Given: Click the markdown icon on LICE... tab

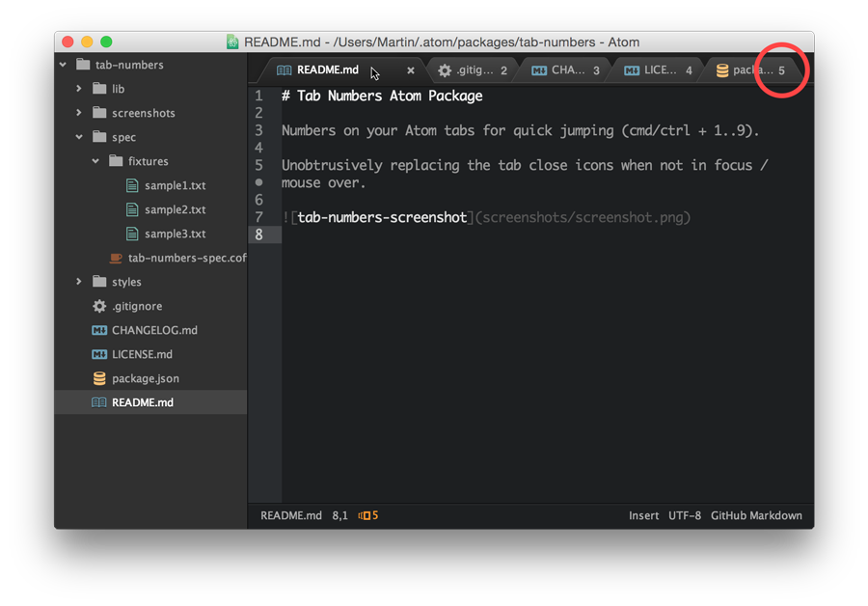Looking at the screenshot, I should click(x=632, y=70).
